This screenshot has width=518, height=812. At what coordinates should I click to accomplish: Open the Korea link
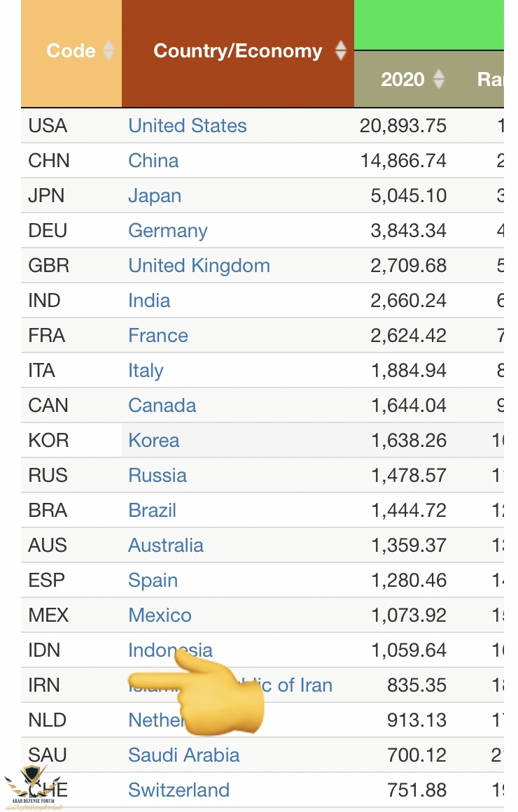[154, 441]
